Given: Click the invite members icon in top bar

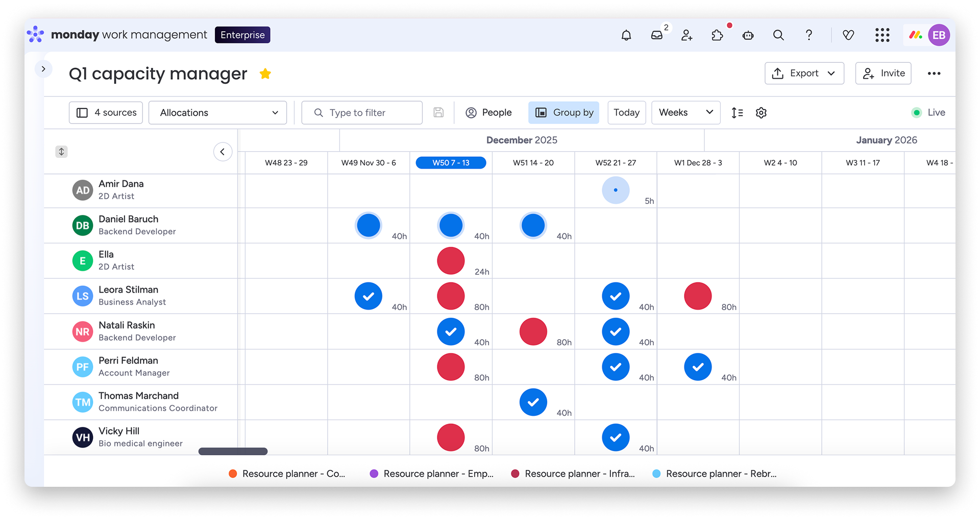Looking at the screenshot, I should tap(687, 35).
